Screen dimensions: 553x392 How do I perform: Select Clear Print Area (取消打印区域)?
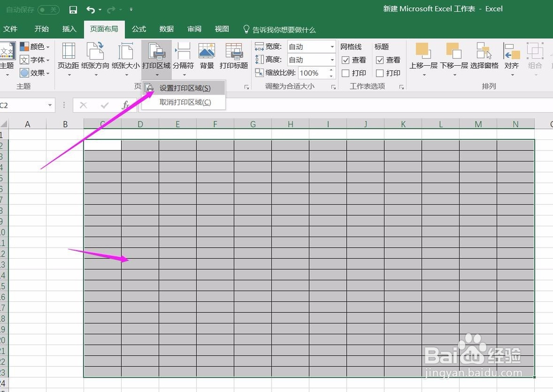click(184, 102)
